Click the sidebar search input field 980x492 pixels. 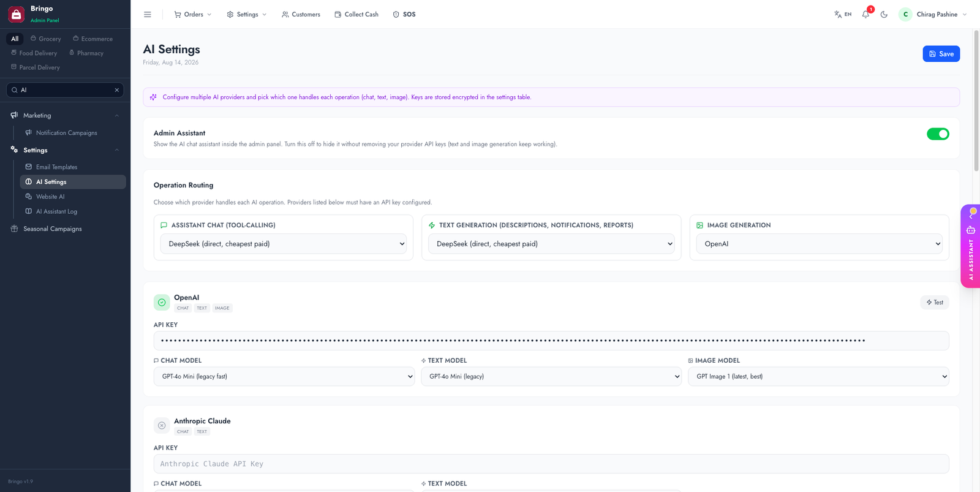pos(65,90)
